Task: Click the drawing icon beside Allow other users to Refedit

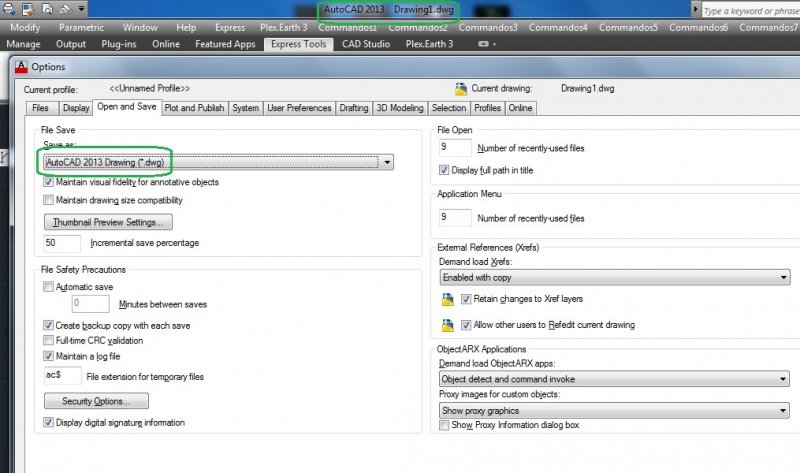Action: tap(447, 325)
